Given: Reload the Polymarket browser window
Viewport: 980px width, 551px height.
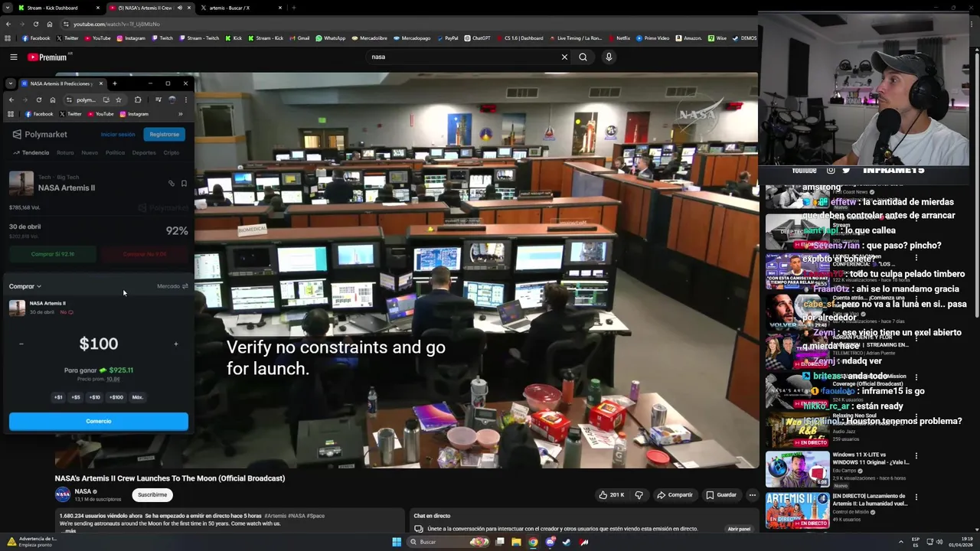Looking at the screenshot, I should 39,99.
